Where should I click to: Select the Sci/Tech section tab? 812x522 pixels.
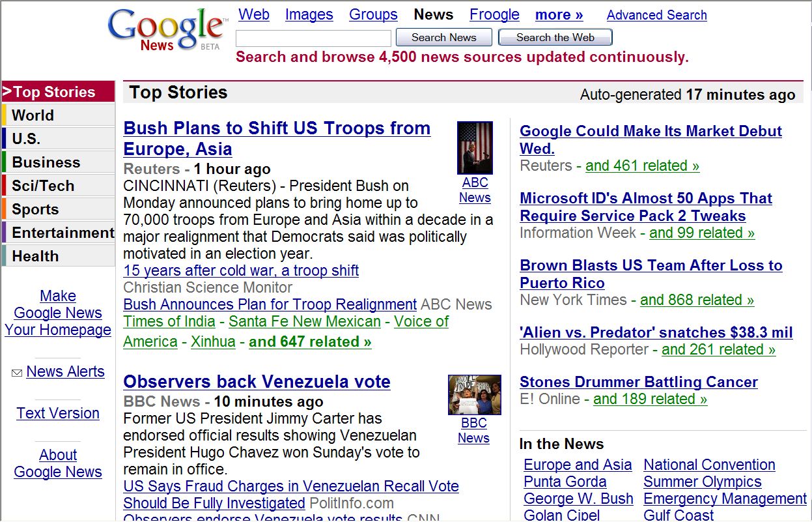[x=59, y=186]
